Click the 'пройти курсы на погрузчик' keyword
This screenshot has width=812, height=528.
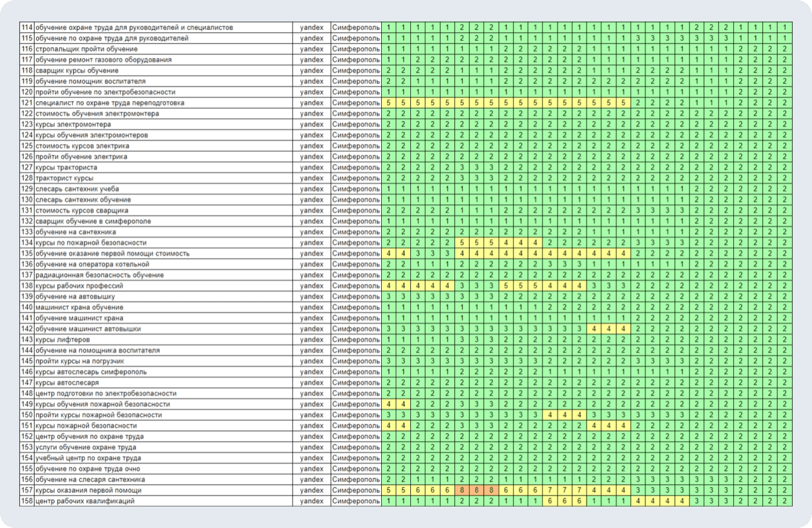(163, 361)
